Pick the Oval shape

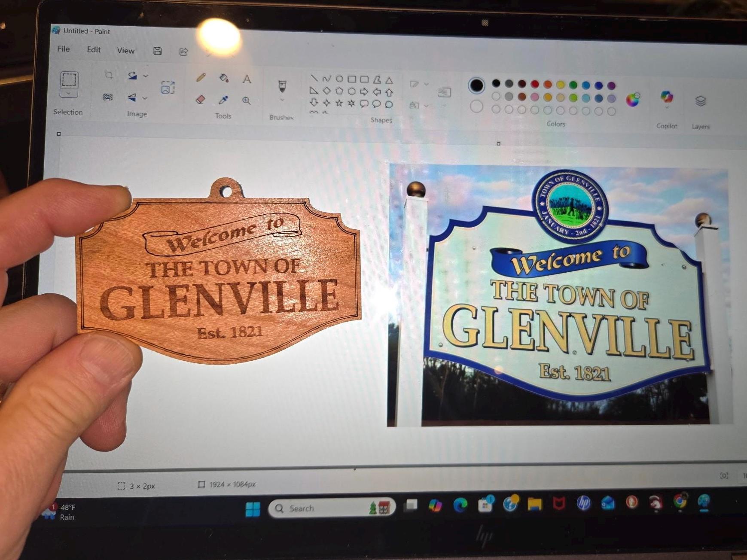pyautogui.click(x=339, y=79)
